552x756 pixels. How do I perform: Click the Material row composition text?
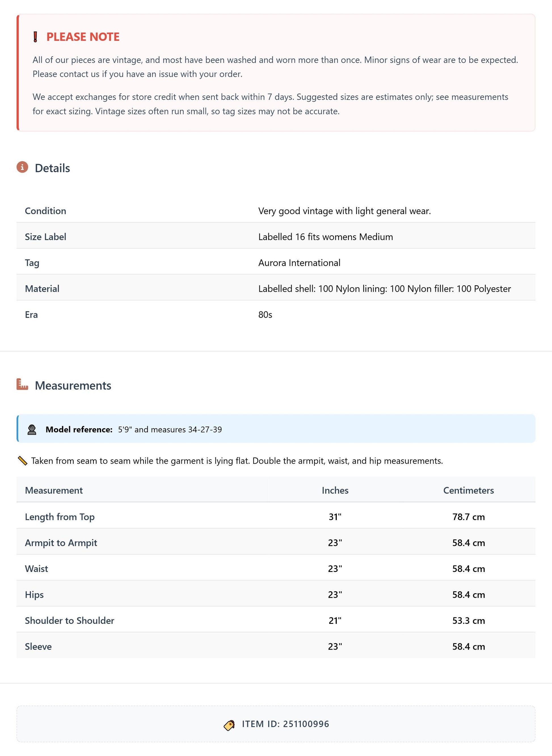[x=385, y=289]
